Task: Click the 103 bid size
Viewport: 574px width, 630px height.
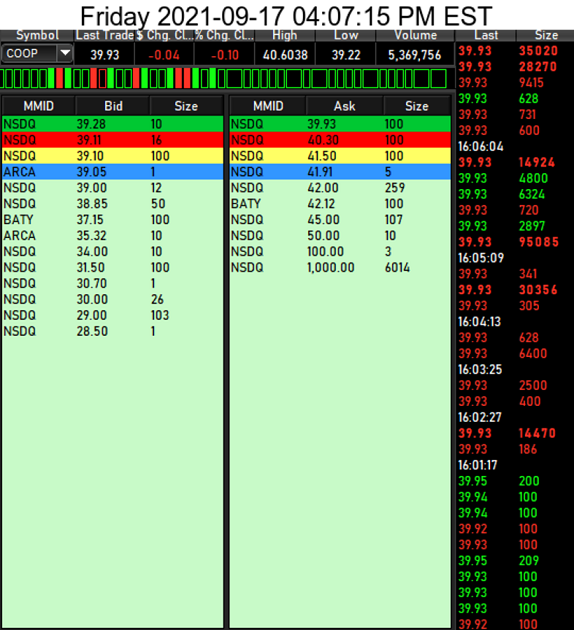Action: pos(160,315)
